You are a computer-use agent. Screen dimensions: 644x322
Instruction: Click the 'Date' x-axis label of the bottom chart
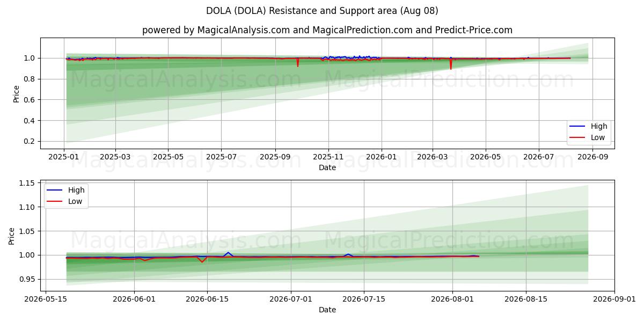[x=327, y=310]
